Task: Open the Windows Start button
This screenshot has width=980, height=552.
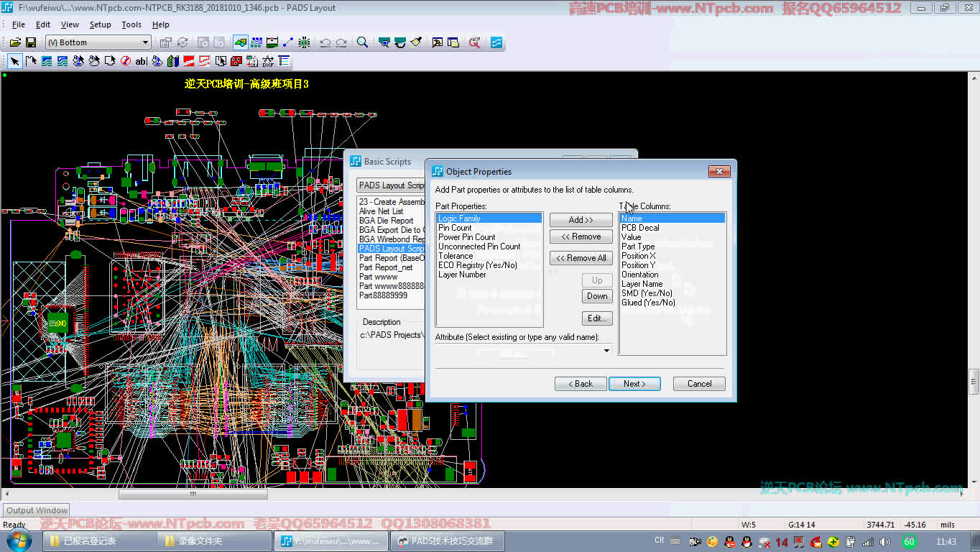Action: pos(17,540)
